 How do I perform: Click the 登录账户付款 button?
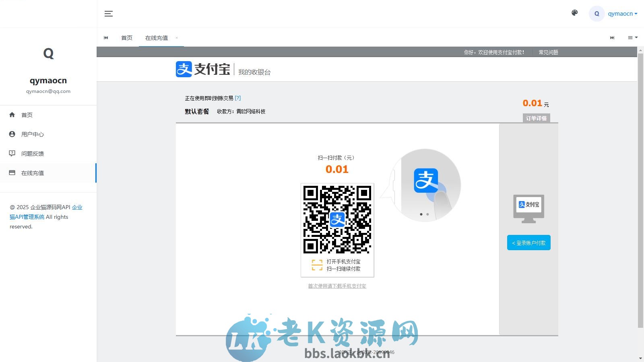tap(528, 243)
